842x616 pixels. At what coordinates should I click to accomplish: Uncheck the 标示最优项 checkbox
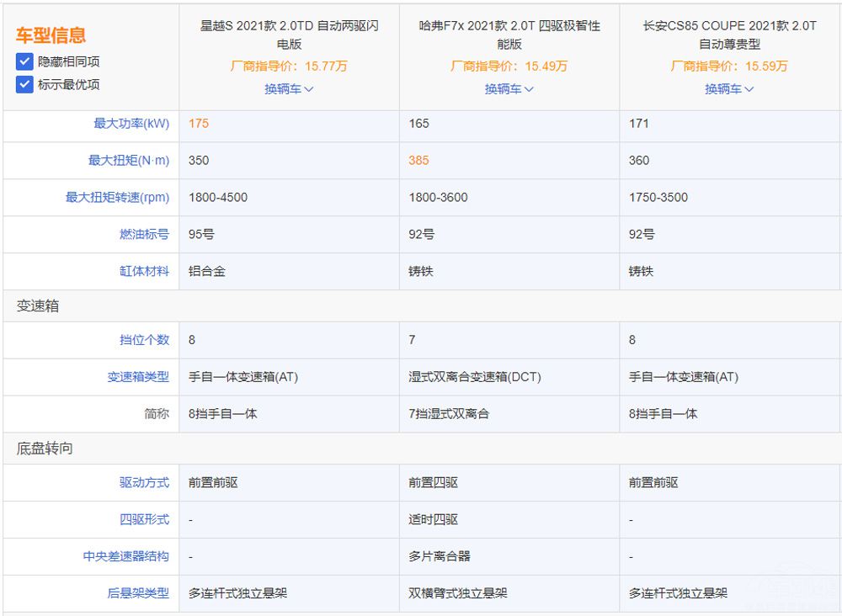click(x=24, y=84)
